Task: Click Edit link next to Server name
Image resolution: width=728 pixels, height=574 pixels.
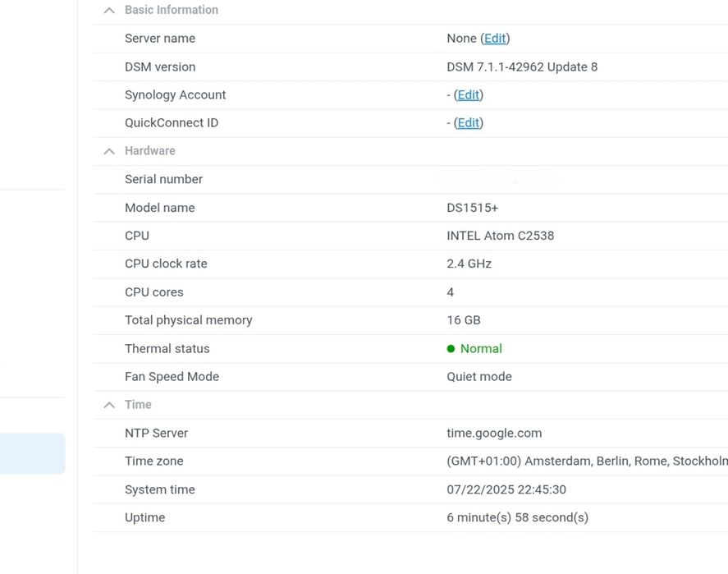Action: 495,39
